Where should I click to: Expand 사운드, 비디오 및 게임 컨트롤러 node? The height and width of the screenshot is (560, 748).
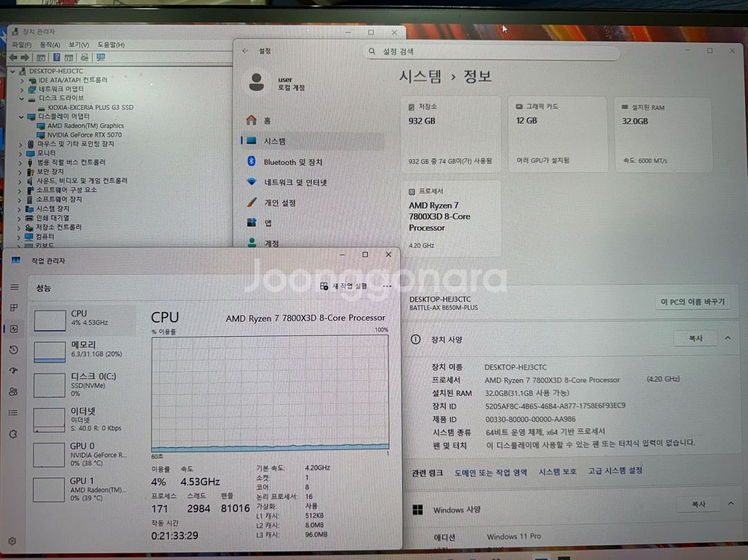click(19, 181)
